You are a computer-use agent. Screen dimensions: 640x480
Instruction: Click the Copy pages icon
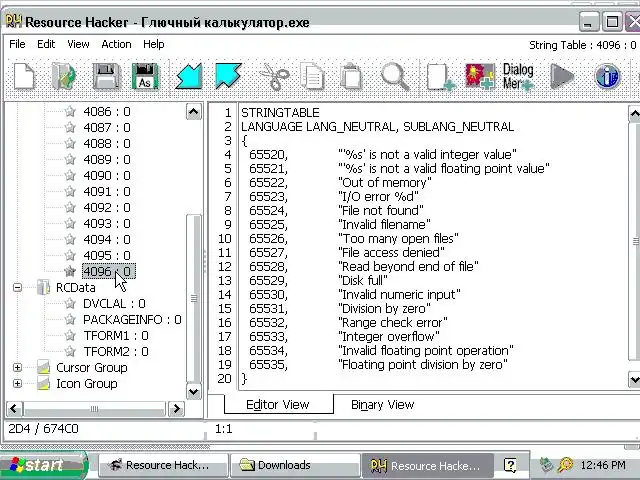312,76
